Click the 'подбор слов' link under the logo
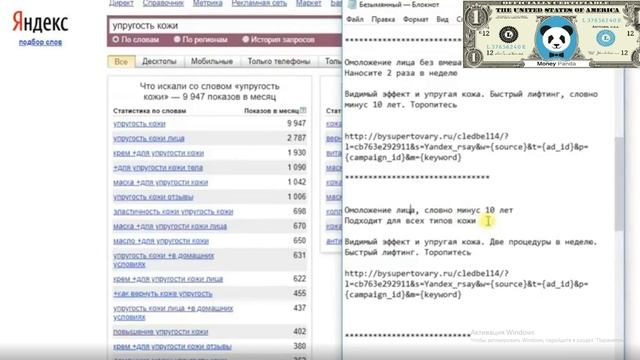This screenshot has height=360, width=640. point(40,42)
